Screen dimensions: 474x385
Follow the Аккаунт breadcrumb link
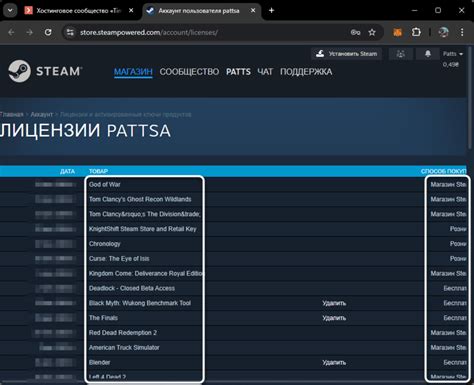point(42,114)
